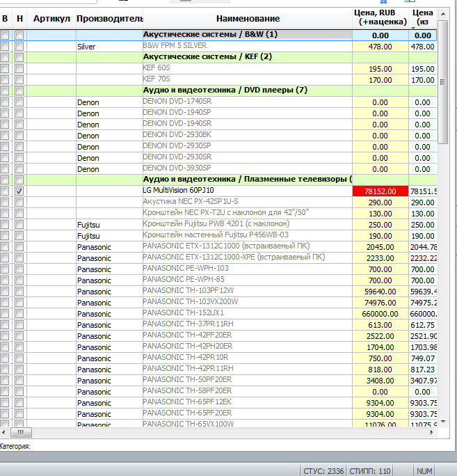The height and width of the screenshot is (476, 457).
Task: Check the В box for B&W FPM 5 SILVER
Action: 4,47
